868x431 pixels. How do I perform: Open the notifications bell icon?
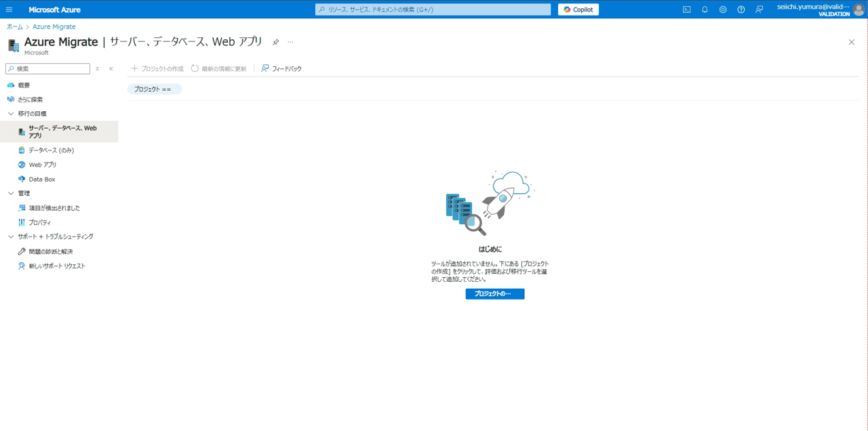pos(705,9)
